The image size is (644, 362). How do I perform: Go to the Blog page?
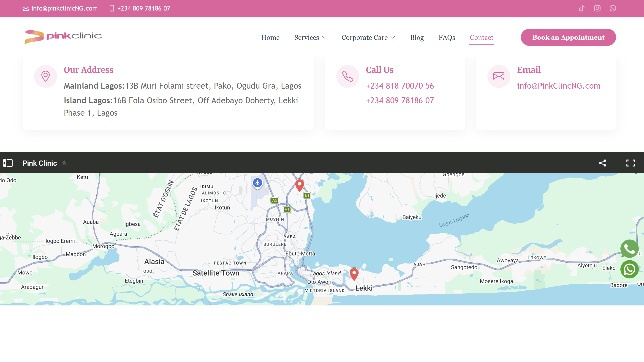(x=417, y=38)
